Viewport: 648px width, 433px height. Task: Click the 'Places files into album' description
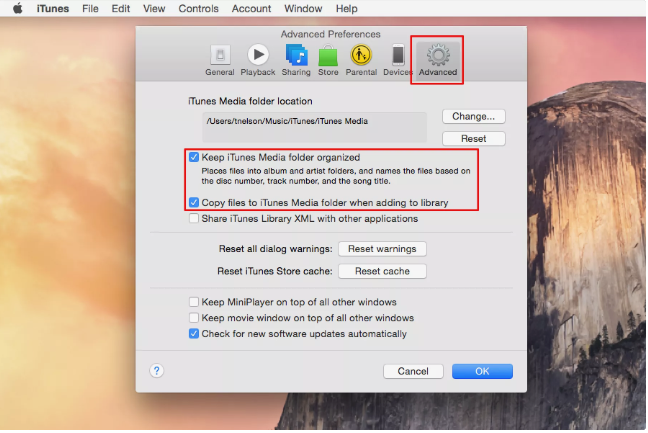coord(336,176)
